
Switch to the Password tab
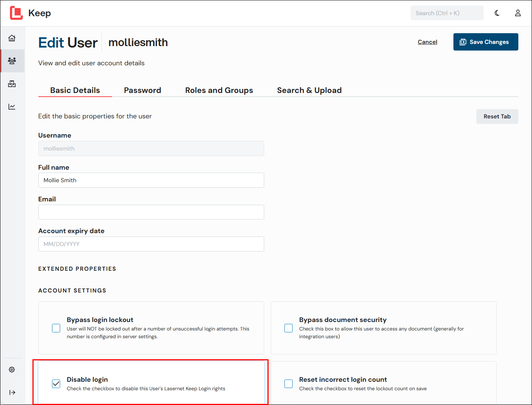pyautogui.click(x=142, y=90)
